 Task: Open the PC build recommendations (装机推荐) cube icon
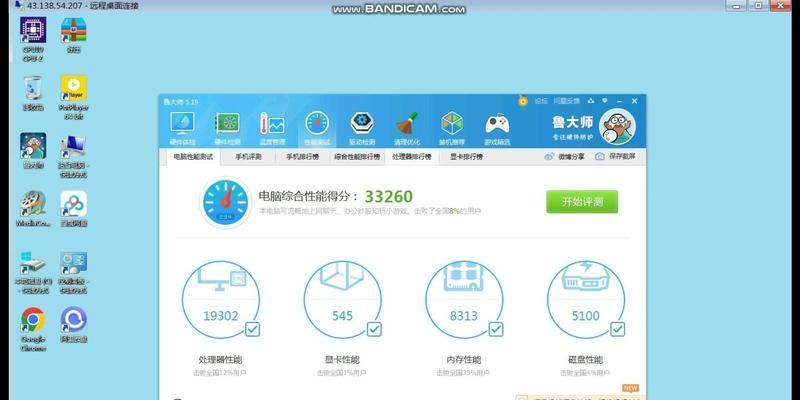coord(452,123)
